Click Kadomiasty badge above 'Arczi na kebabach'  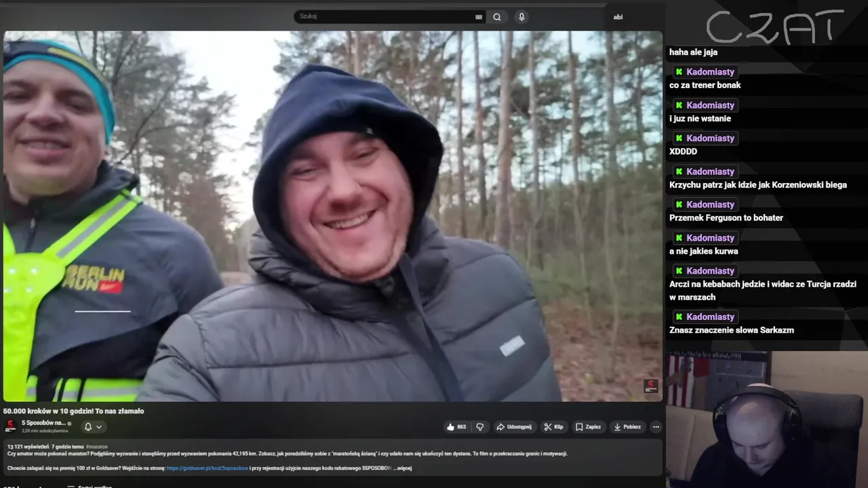705,271
